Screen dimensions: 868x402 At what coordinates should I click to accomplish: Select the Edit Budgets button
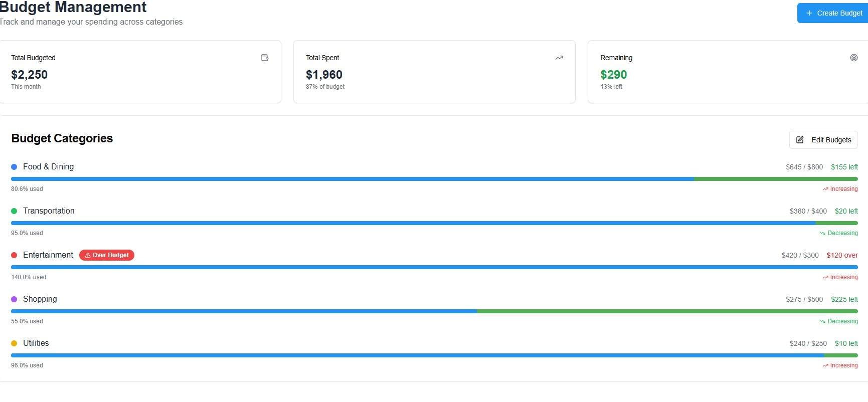(823, 140)
